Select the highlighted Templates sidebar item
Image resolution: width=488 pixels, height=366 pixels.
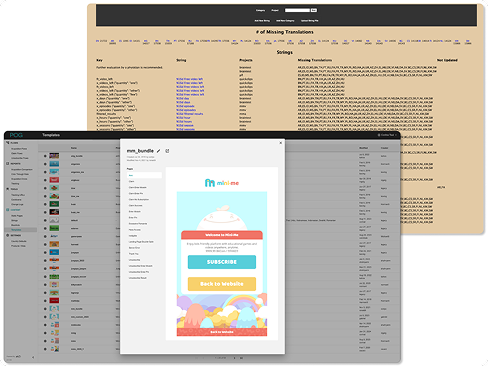click(x=21, y=230)
